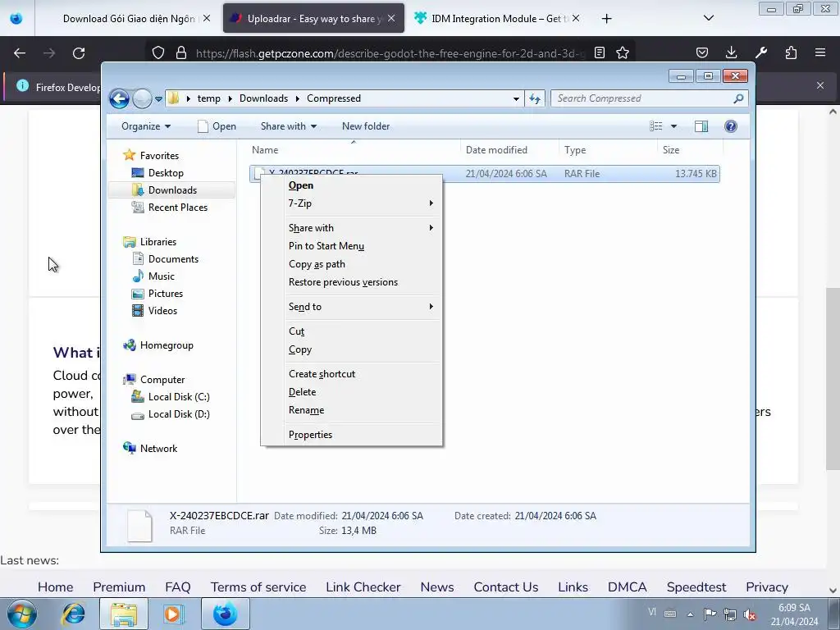Open Firefox Pocket save icon
Image resolution: width=840 pixels, height=630 pixels.
702,52
